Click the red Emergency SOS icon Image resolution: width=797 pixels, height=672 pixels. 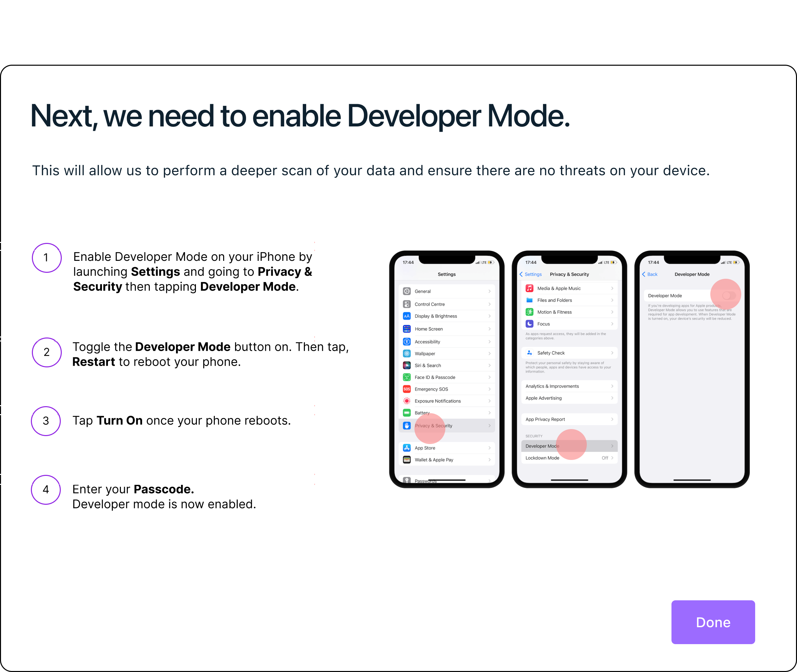(407, 389)
